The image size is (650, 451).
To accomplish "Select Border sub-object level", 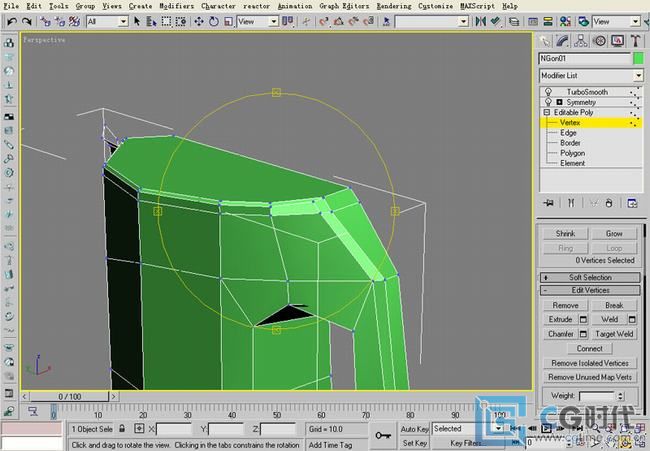I will 570,143.
